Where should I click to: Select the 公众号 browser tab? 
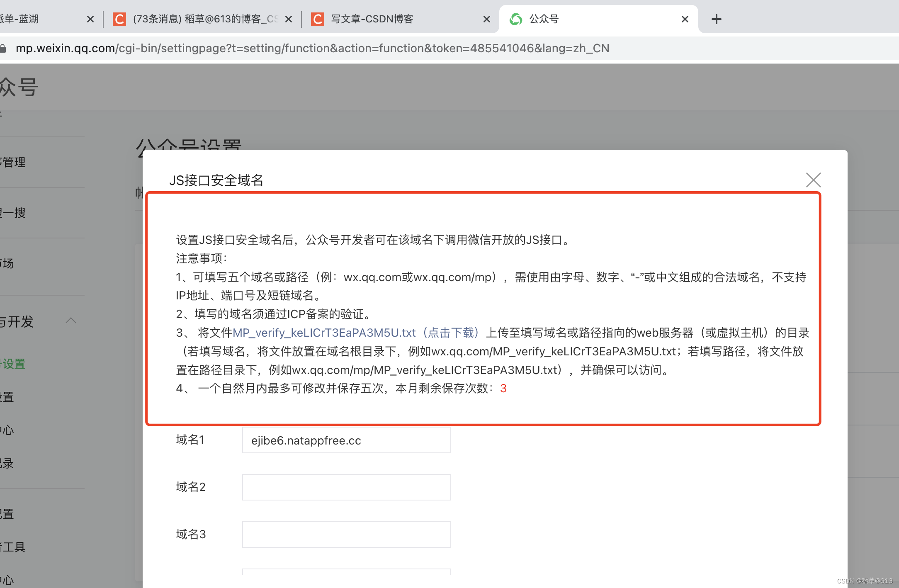click(x=544, y=19)
